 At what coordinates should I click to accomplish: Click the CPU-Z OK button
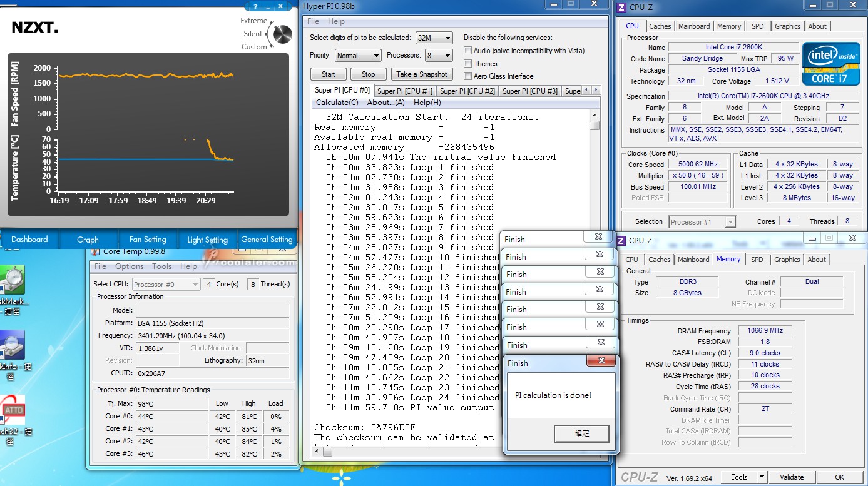pyautogui.click(x=840, y=477)
